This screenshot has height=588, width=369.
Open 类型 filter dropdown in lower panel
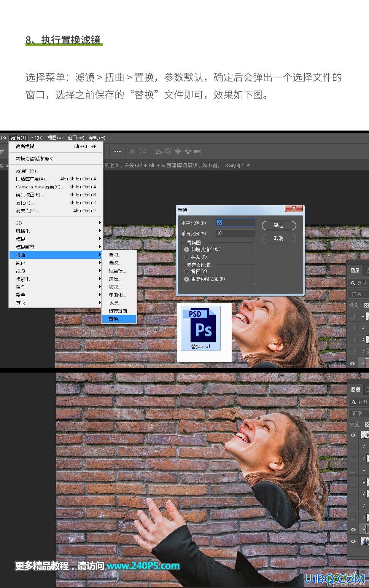[x=359, y=402]
